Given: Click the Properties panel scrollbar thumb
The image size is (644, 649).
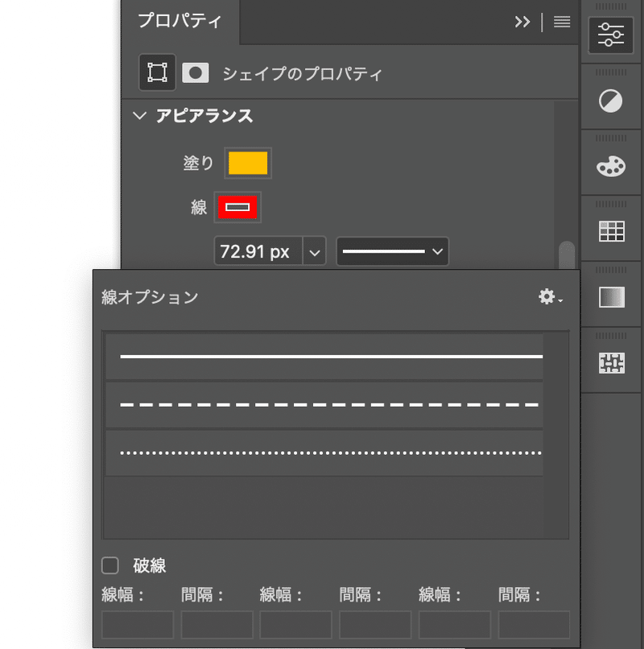Looking at the screenshot, I should (x=567, y=254).
